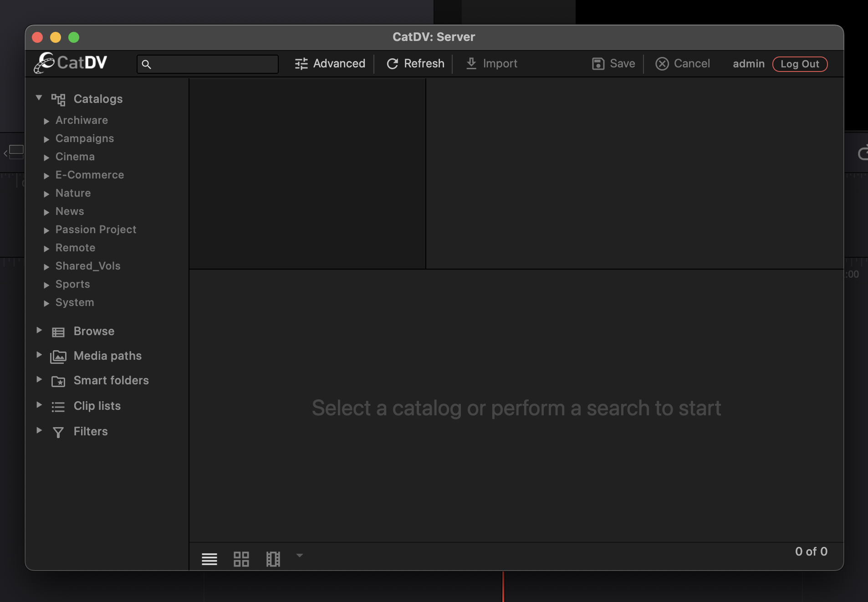Expand the System catalog
Viewport: 868px width, 602px height.
46,303
